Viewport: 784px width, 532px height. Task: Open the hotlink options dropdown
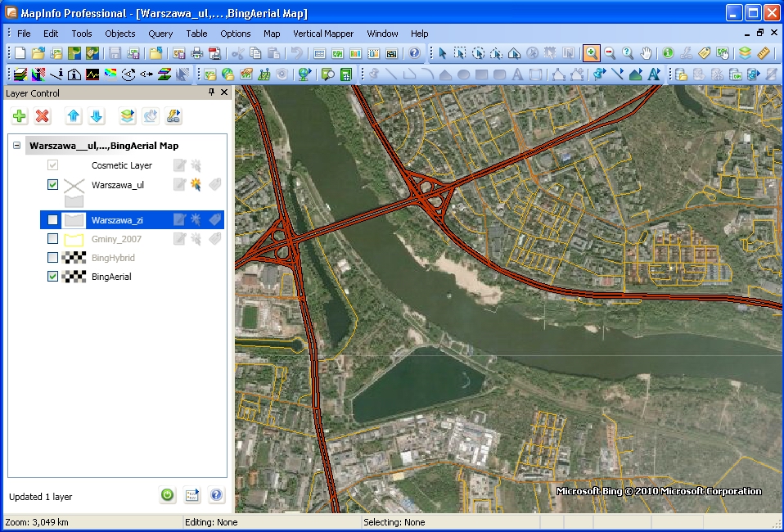click(x=173, y=116)
